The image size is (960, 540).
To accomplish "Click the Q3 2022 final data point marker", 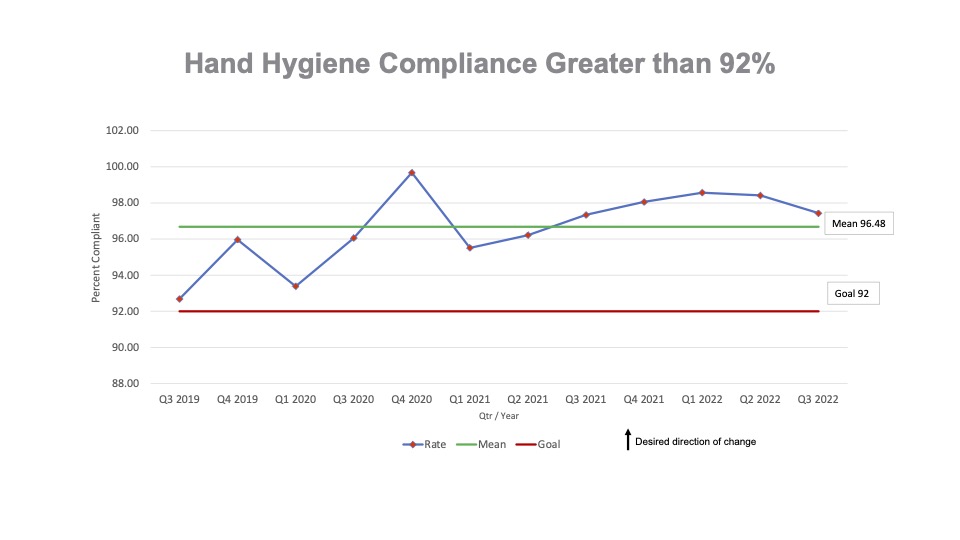I will 818,213.
